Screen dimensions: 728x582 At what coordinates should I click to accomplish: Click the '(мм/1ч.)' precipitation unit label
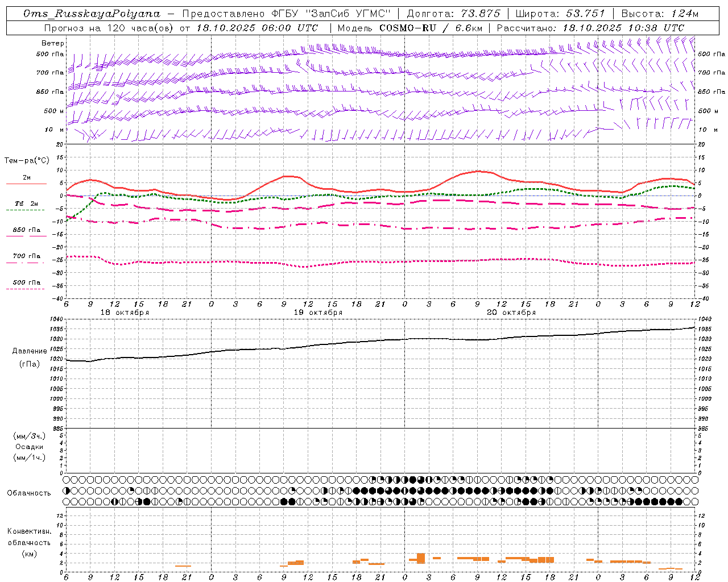point(29,458)
